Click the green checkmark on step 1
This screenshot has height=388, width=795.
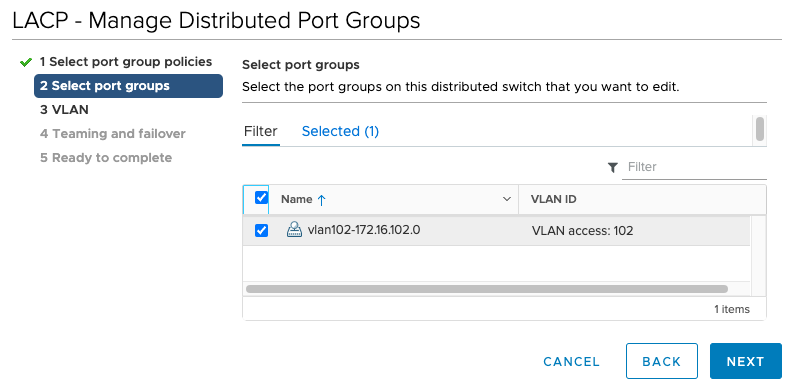pos(25,62)
